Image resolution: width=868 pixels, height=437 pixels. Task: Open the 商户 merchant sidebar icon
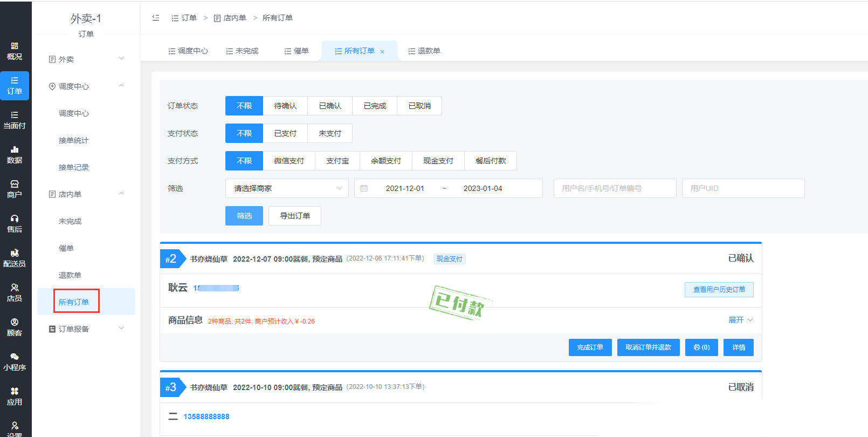coord(15,189)
